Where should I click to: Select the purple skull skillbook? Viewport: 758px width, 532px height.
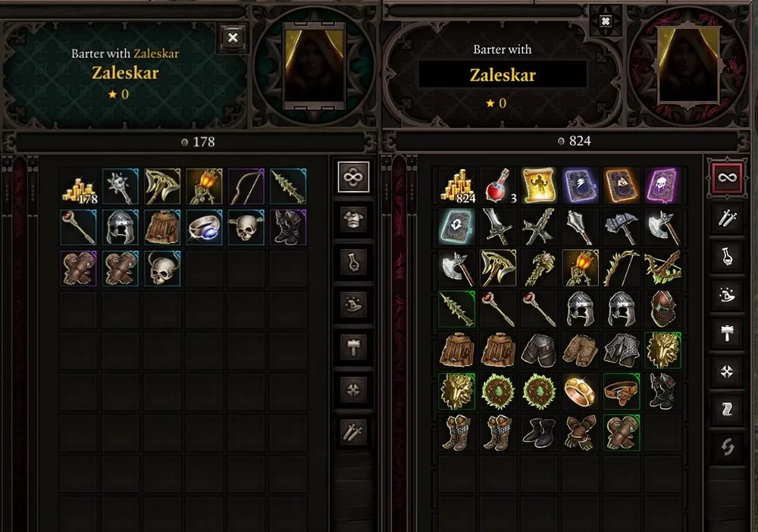pyautogui.click(x=662, y=185)
